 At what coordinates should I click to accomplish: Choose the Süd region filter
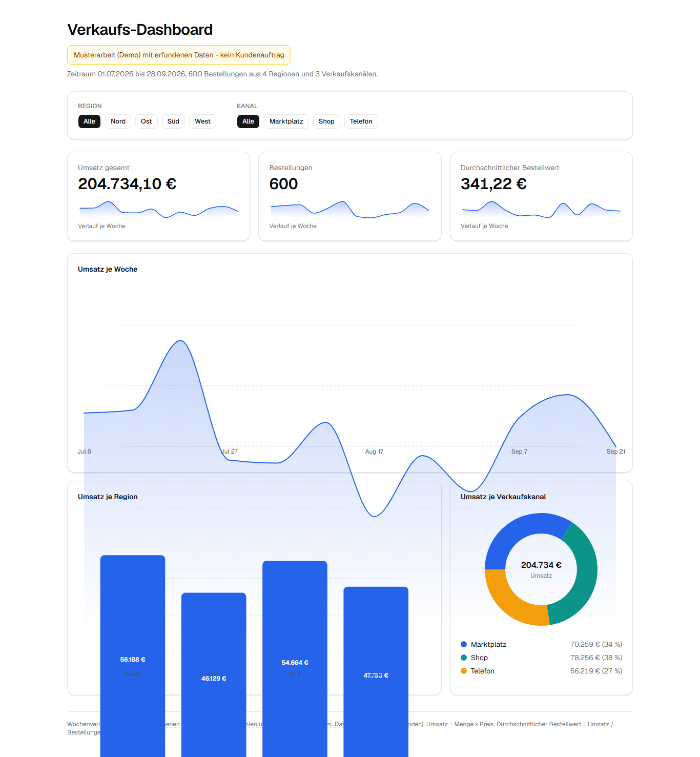pyautogui.click(x=173, y=121)
